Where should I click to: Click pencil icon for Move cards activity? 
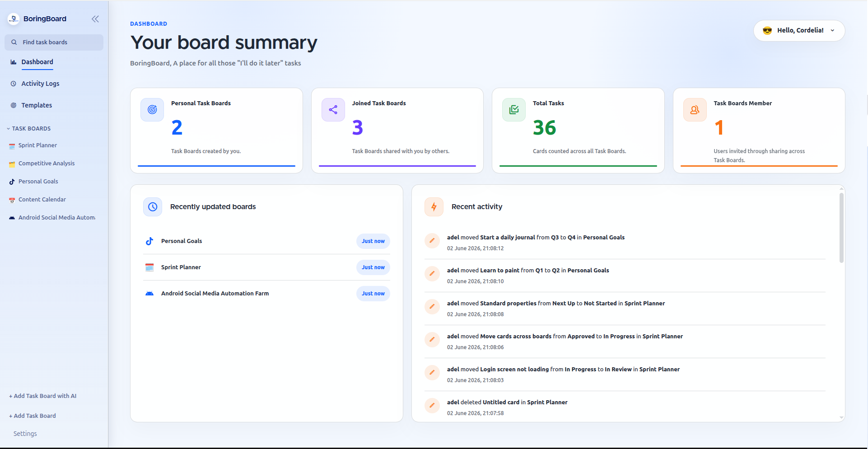coord(432,340)
